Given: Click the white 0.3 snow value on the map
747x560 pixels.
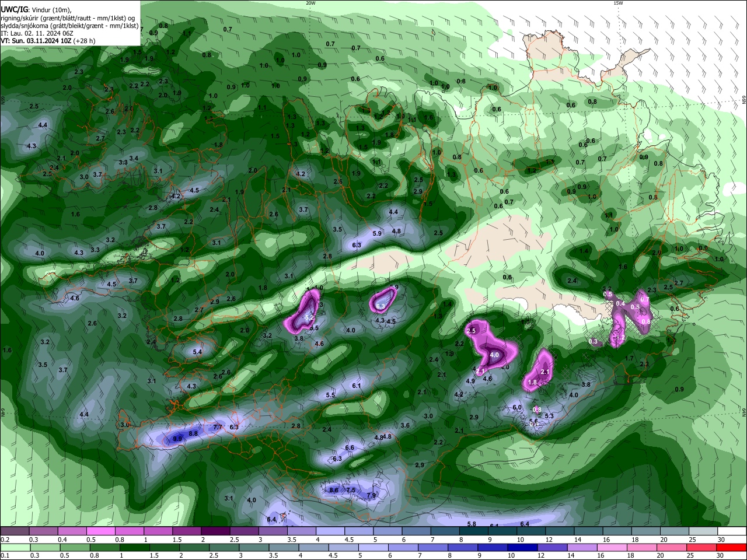Looking at the screenshot, I should click(x=594, y=342).
